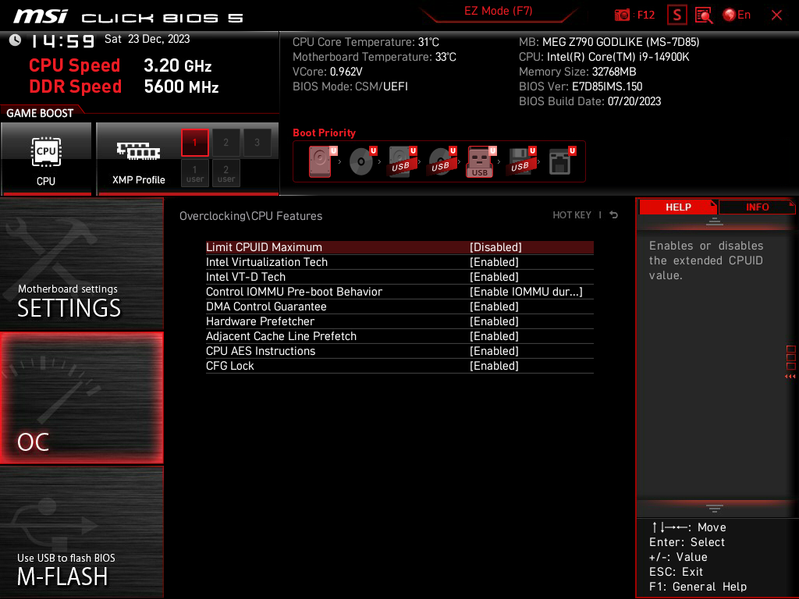The width and height of the screenshot is (799, 599).
Task: Open the SETTINGS section
Action: (82, 263)
